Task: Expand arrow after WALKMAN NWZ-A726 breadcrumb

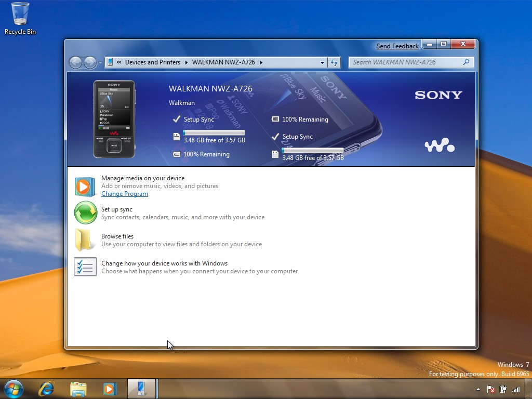Action: [x=261, y=62]
